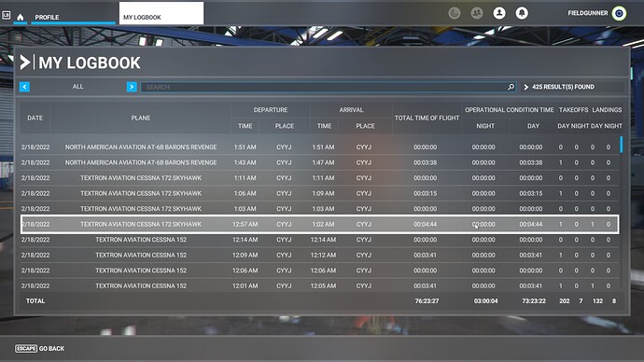Image resolution: width=644 pixels, height=362 pixels.
Task: Click the FIELDGUNNER avatar icon
Action: point(619,13)
